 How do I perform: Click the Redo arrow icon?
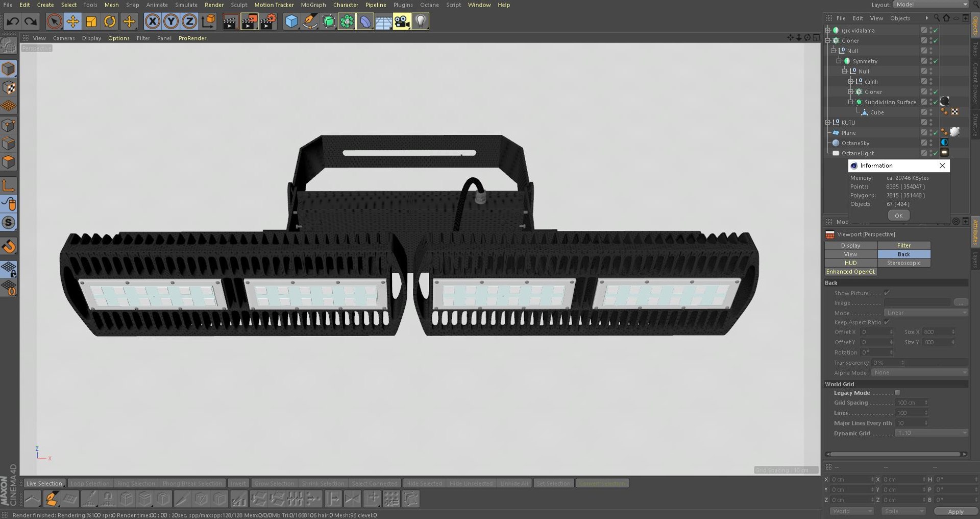(x=31, y=21)
